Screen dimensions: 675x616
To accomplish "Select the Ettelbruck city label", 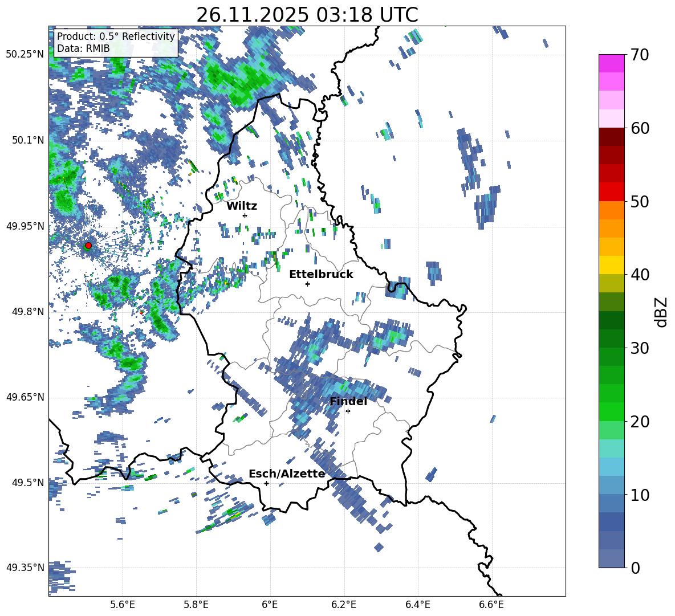I will point(321,275).
